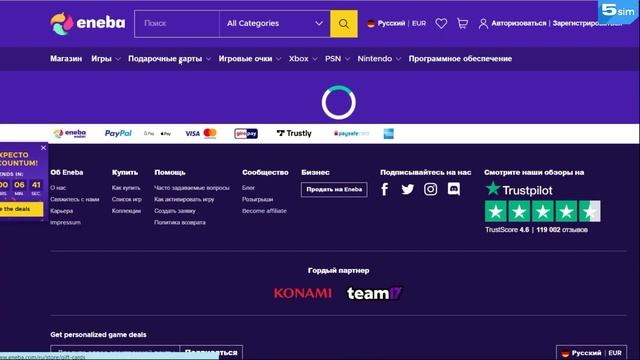Click the Trustly payment logo

[x=294, y=133]
